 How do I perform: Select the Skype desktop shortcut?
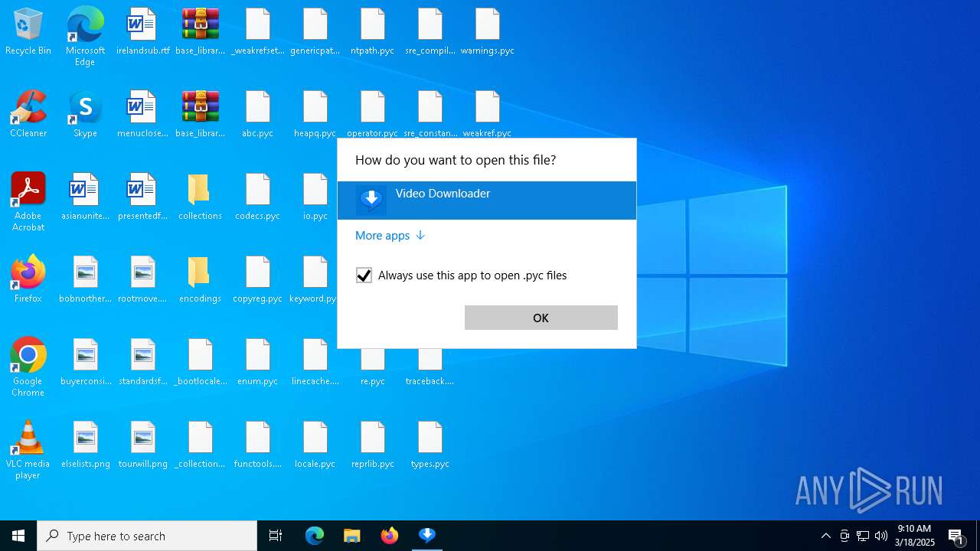[x=85, y=115]
